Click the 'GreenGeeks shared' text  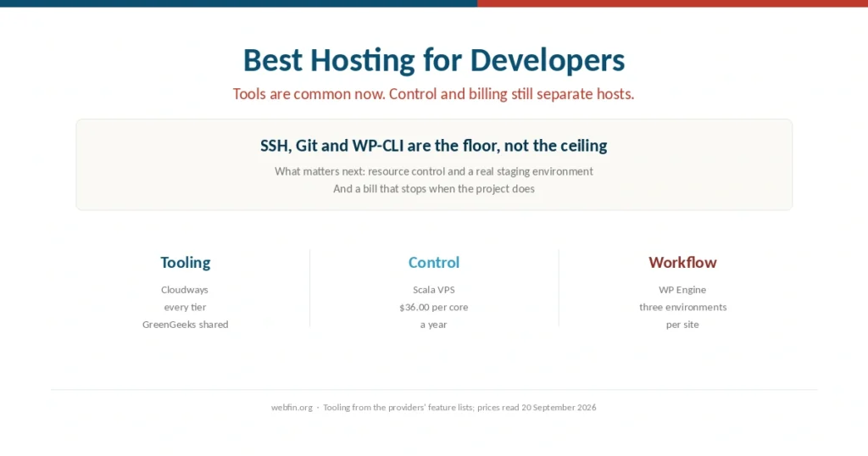click(185, 325)
